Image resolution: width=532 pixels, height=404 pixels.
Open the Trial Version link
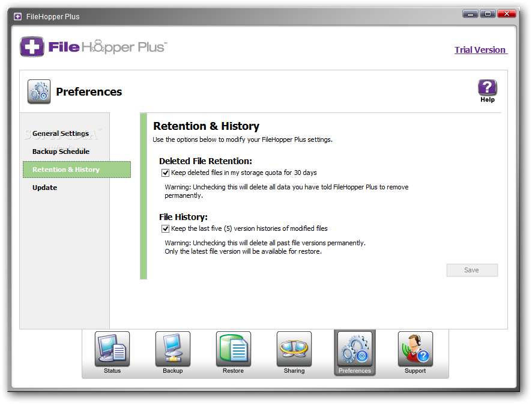[481, 50]
